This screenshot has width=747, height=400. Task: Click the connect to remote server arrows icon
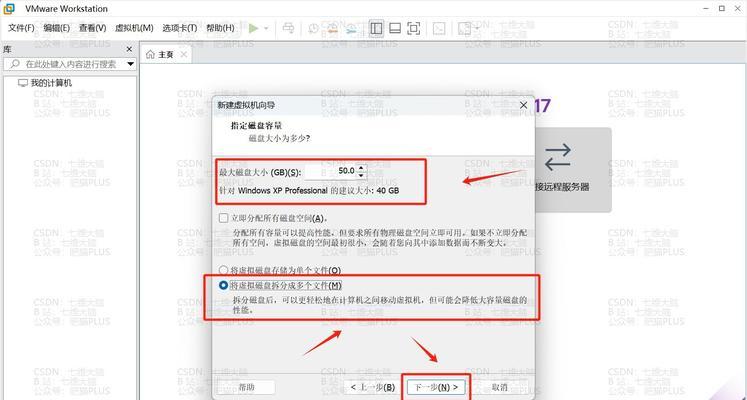tap(557, 157)
